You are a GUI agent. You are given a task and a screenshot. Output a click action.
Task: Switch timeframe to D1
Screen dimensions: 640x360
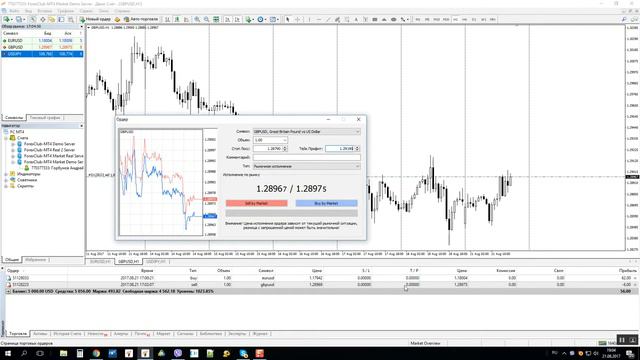474,19
